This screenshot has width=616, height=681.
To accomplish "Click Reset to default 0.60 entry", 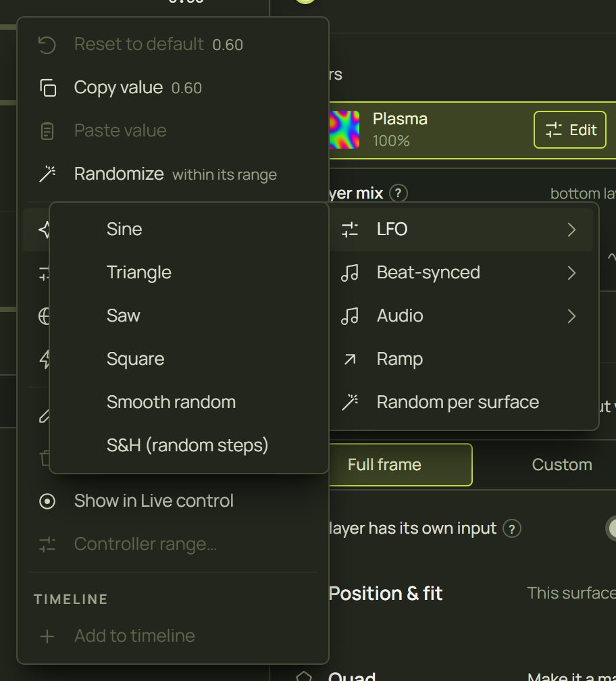I will [x=173, y=45].
